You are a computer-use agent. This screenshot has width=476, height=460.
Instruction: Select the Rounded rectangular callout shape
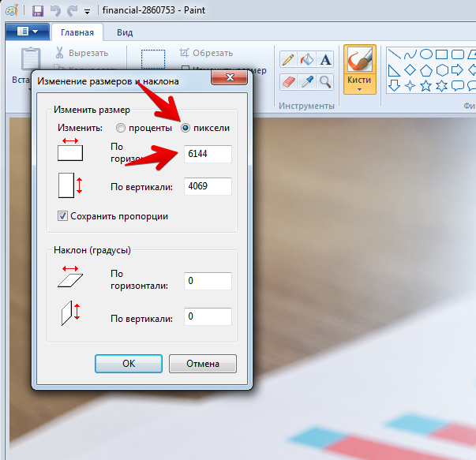tap(458, 86)
